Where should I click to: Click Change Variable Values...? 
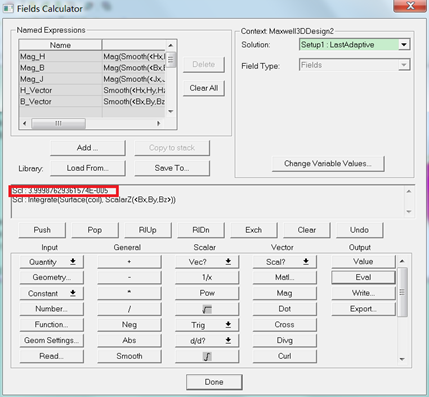(328, 164)
